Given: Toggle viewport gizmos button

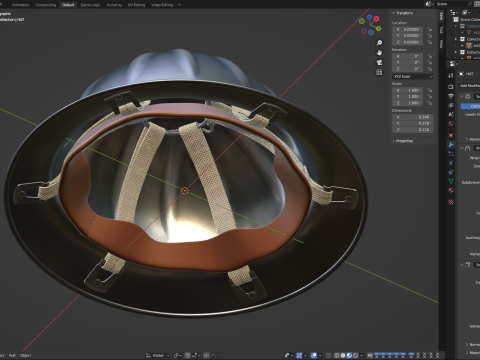Looking at the screenshot, I should point(299,355).
